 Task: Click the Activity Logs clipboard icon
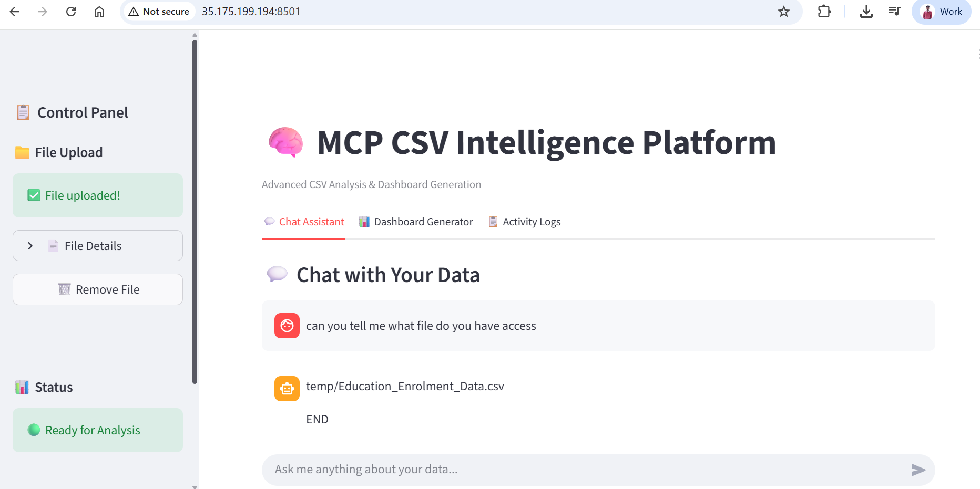[x=493, y=221]
